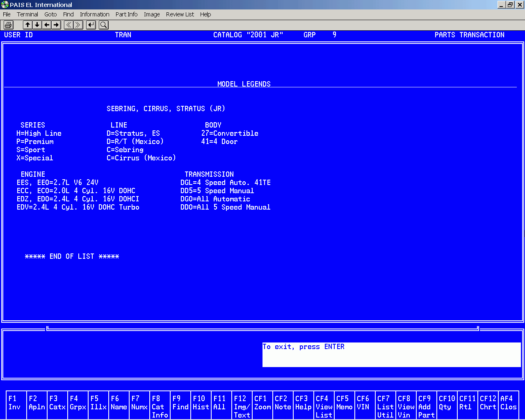Select the F7 Numx function key
The width and height of the screenshot is (525, 420).
pyautogui.click(x=139, y=405)
